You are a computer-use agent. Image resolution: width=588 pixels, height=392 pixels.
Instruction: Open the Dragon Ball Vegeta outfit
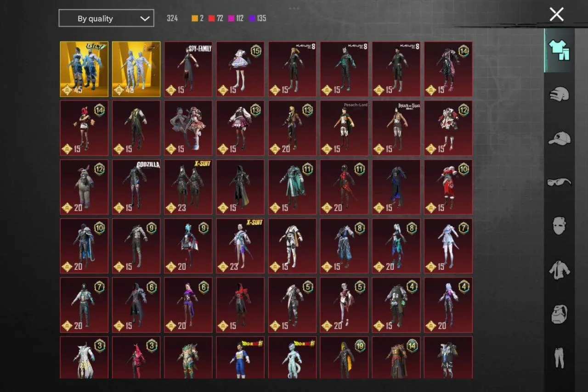[240, 357]
